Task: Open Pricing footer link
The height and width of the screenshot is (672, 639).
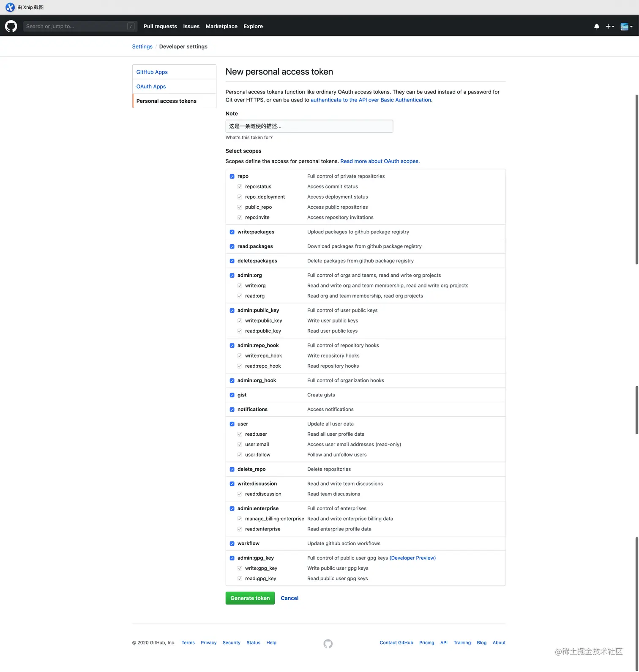Action: tap(426, 642)
